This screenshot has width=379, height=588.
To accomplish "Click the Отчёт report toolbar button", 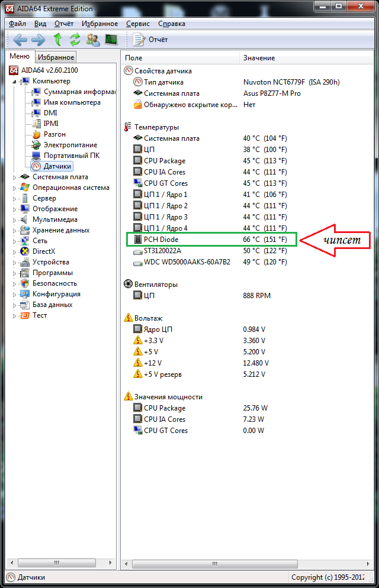I will pos(151,40).
